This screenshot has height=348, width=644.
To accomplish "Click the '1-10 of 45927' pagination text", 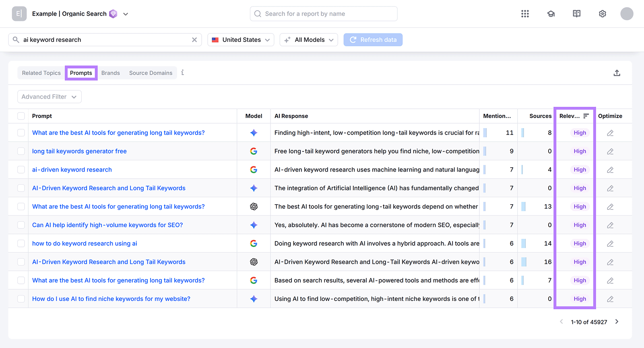I will [x=589, y=322].
